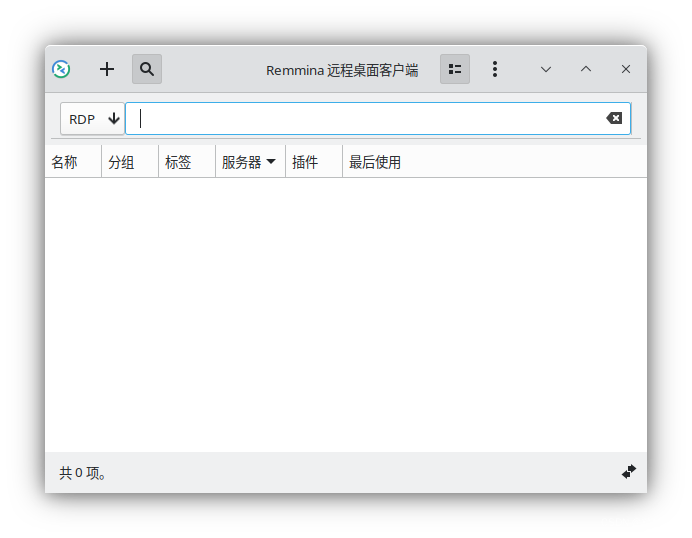
Task: Minimize window using the down chevron
Action: 546,69
